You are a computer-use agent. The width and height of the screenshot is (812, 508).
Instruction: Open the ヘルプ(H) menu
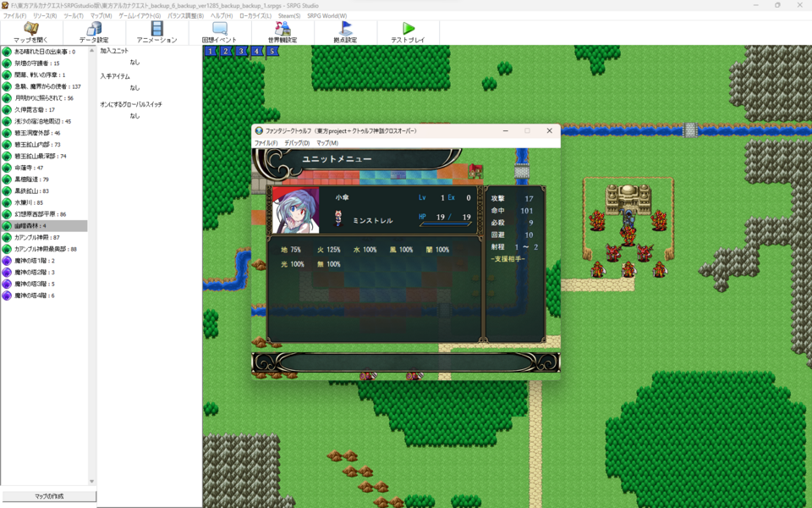pyautogui.click(x=222, y=15)
